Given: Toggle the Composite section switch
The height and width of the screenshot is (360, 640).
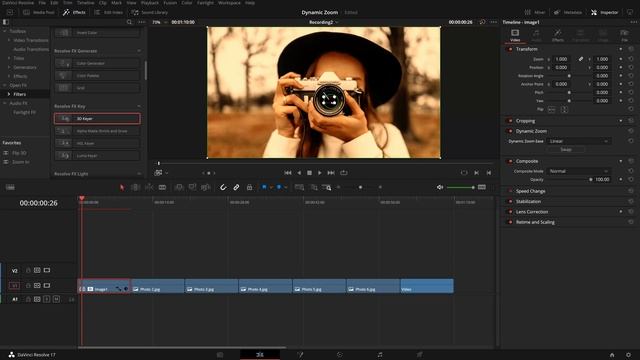Looking at the screenshot, I should 510,161.
